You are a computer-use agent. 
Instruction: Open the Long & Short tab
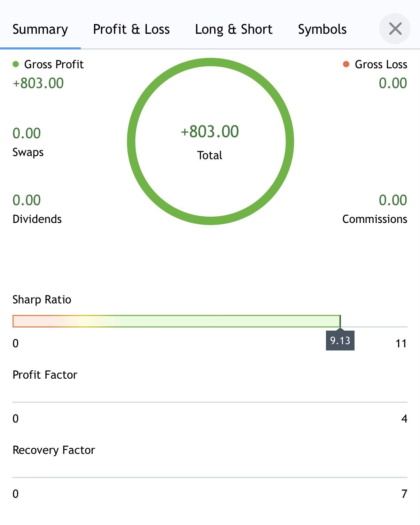(x=234, y=29)
